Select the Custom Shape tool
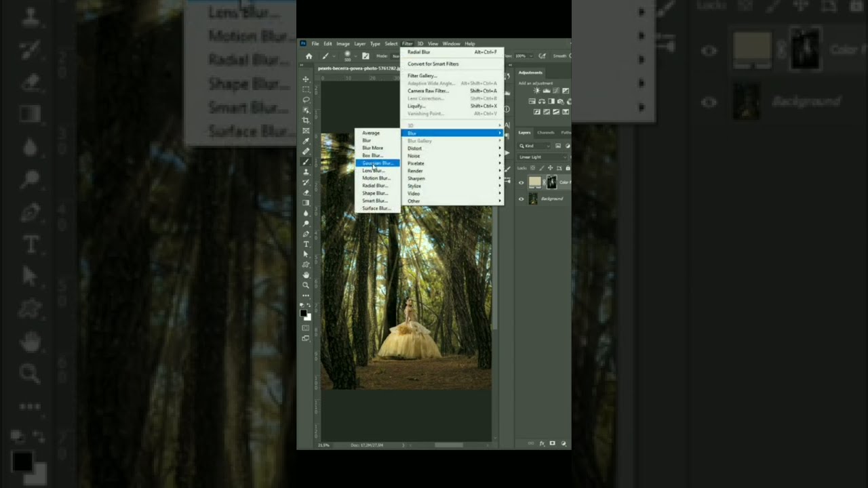 pyautogui.click(x=306, y=264)
